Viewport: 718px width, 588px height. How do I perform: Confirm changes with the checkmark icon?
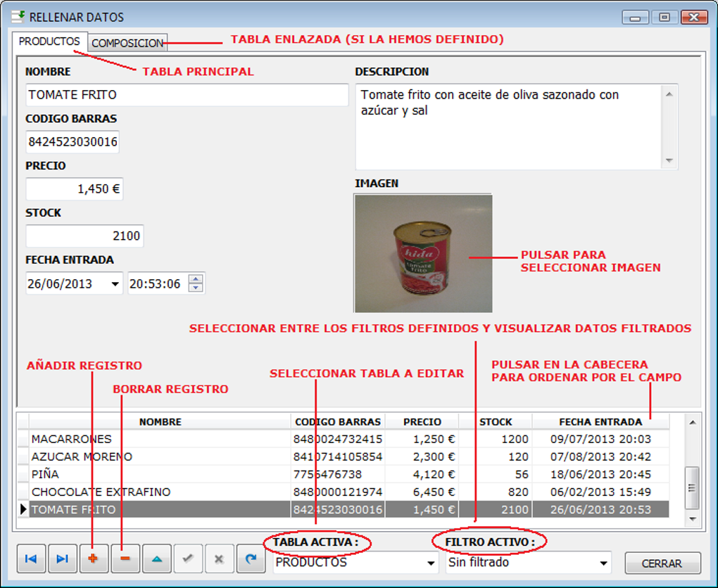188,558
